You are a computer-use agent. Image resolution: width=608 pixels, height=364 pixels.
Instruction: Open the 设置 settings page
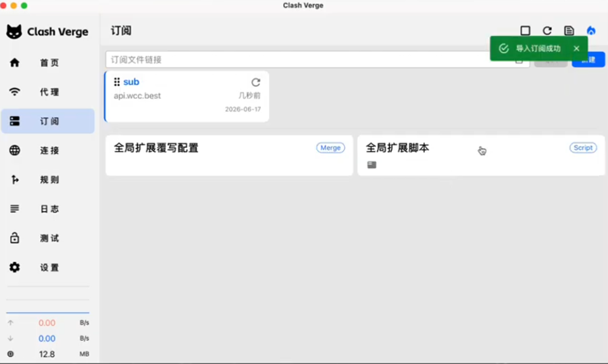point(48,267)
